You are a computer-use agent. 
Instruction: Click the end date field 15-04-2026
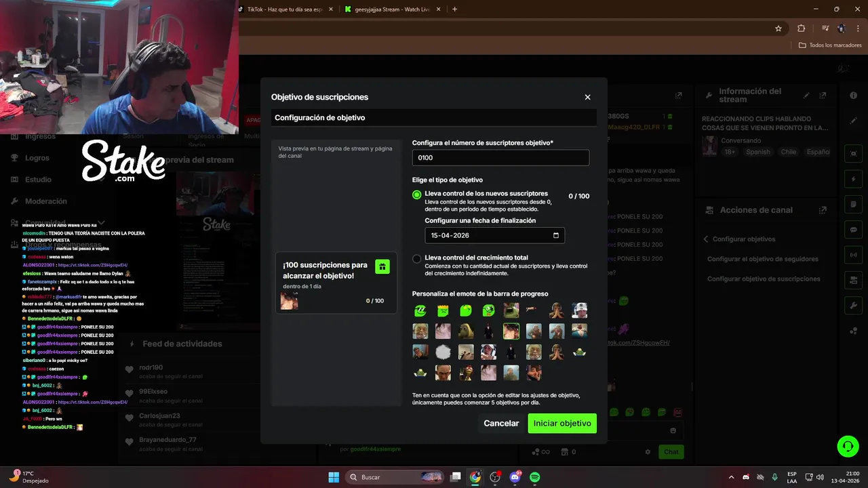(x=494, y=235)
